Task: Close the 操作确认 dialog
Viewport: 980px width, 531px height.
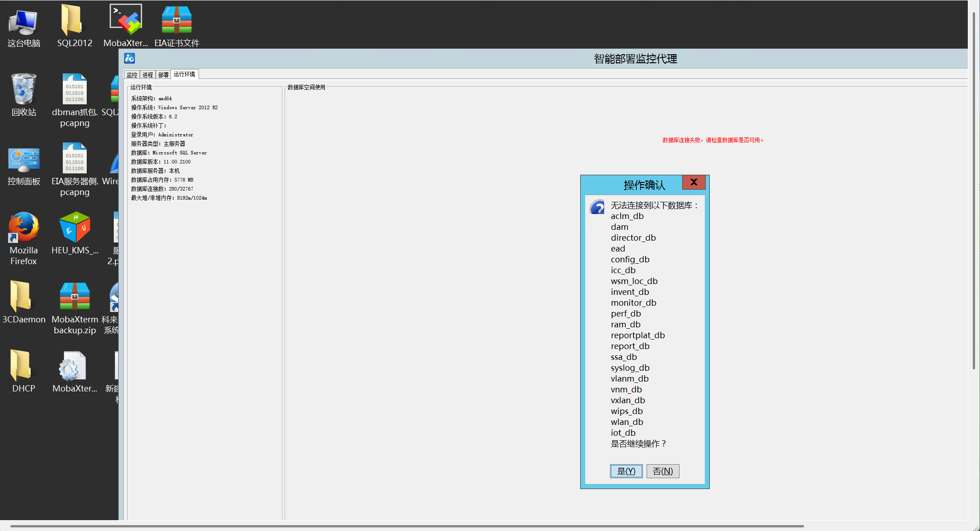Action: [x=693, y=182]
